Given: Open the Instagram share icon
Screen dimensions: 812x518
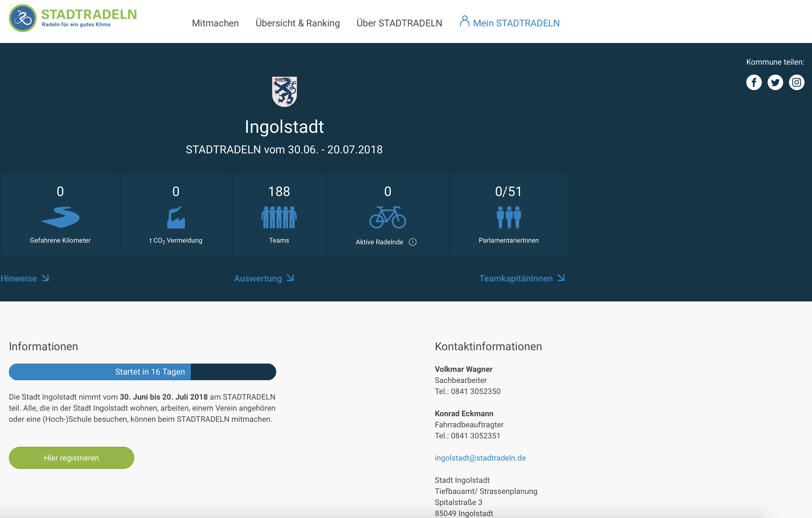Looking at the screenshot, I should coord(796,82).
